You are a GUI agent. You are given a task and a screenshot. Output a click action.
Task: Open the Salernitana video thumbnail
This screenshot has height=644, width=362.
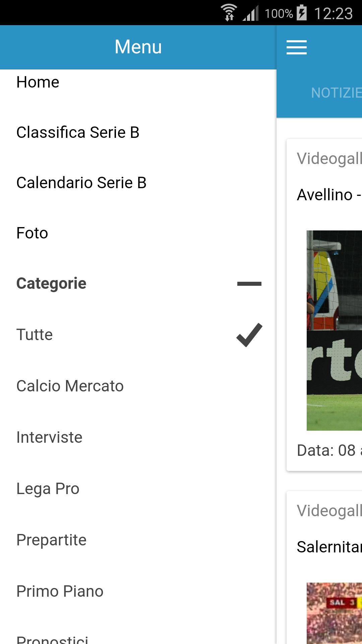point(334,613)
